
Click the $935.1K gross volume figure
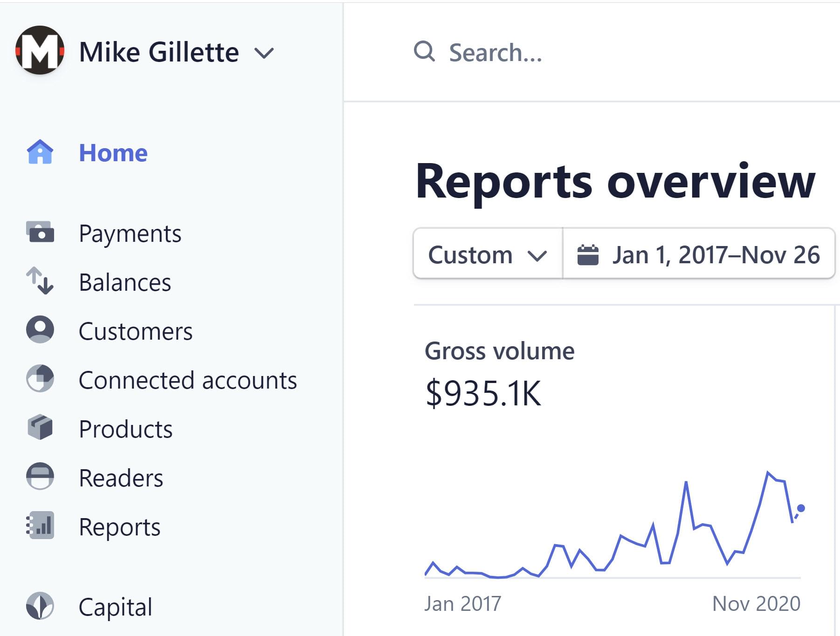[483, 394]
